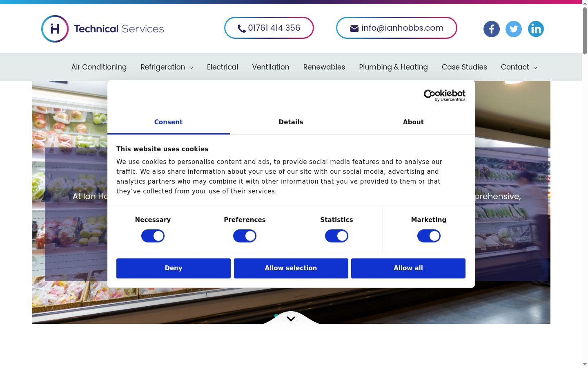Viewport: 588px width, 368px height.
Task: Open the Renewables menu item
Action: (x=324, y=67)
